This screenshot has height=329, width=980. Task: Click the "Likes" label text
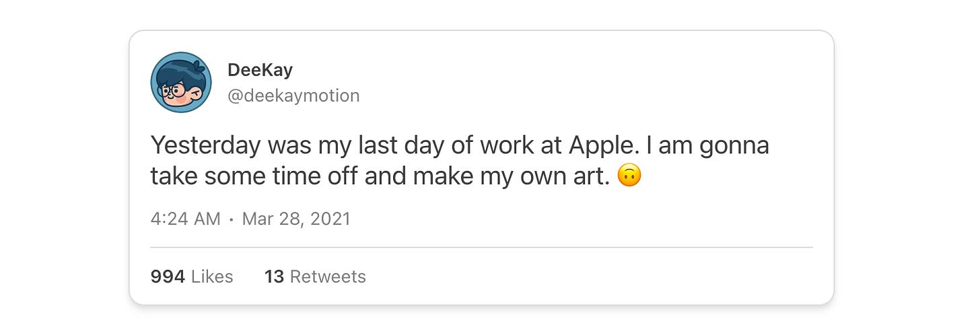[x=212, y=277]
